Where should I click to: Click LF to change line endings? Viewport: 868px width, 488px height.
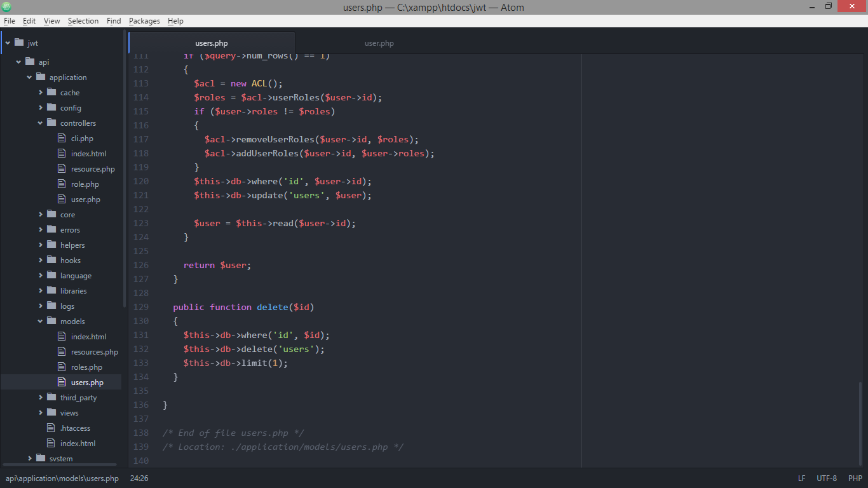tap(801, 478)
